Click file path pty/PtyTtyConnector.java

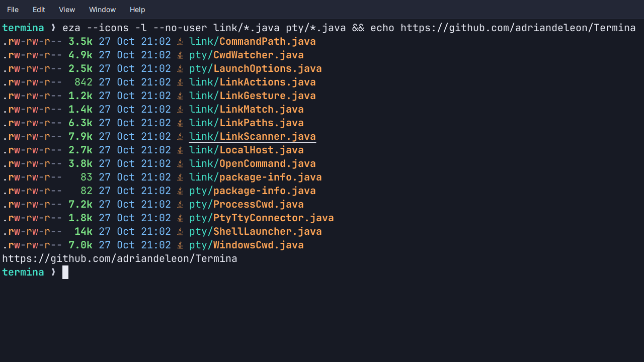(262, 218)
